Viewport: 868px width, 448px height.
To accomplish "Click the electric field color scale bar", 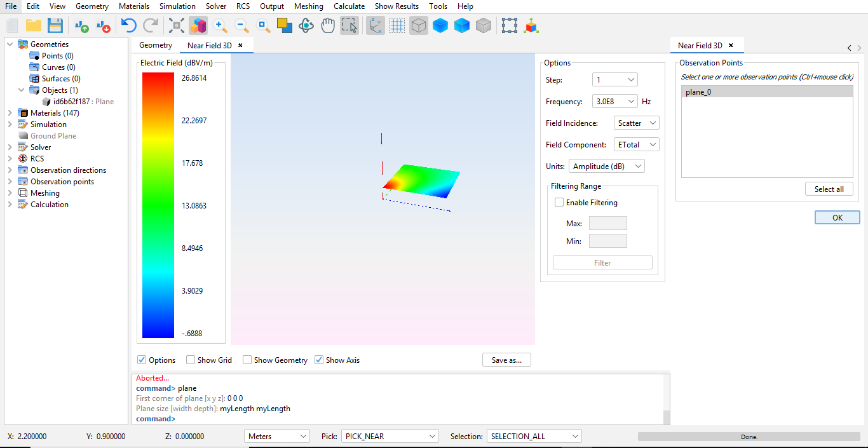I will point(158,205).
